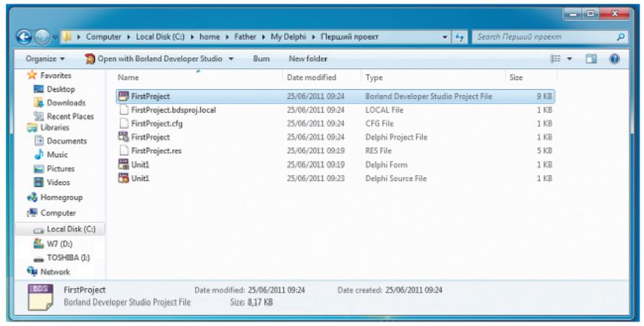Image resolution: width=644 pixels, height=326 pixels.
Task: Click the Перший проект breadcrumb segment
Action: click(x=349, y=37)
